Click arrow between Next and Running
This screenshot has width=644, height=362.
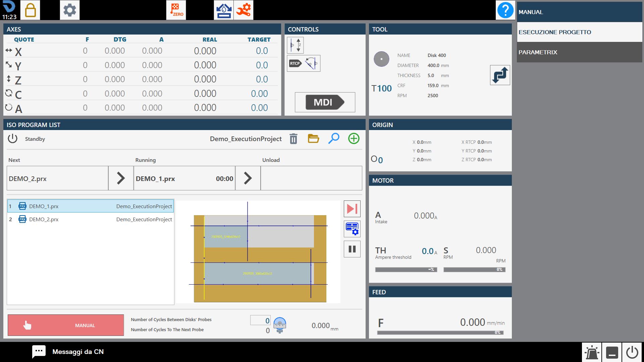click(x=121, y=178)
